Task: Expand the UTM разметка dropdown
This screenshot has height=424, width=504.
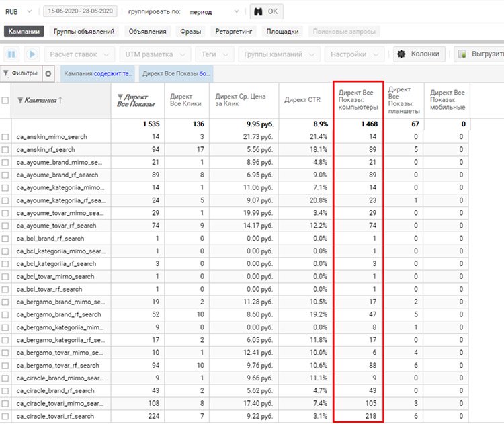Action: 155,54
